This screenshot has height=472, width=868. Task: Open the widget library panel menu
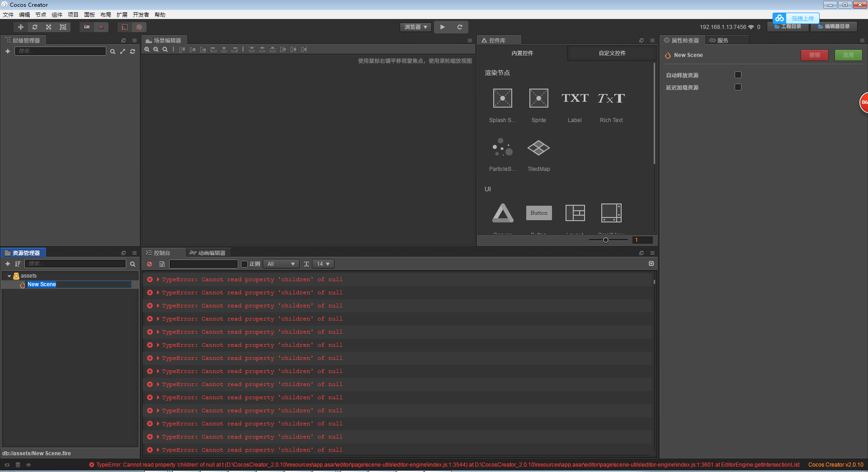[x=652, y=40]
